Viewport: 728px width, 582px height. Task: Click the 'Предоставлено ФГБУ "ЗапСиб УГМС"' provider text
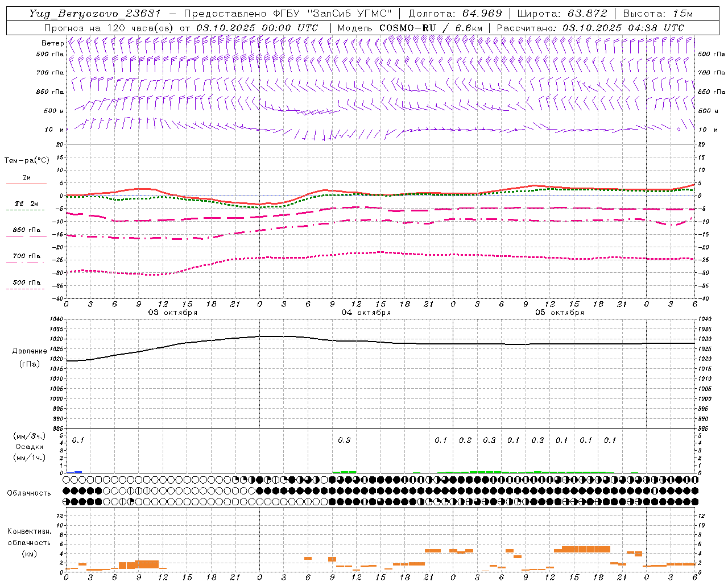coord(288,14)
